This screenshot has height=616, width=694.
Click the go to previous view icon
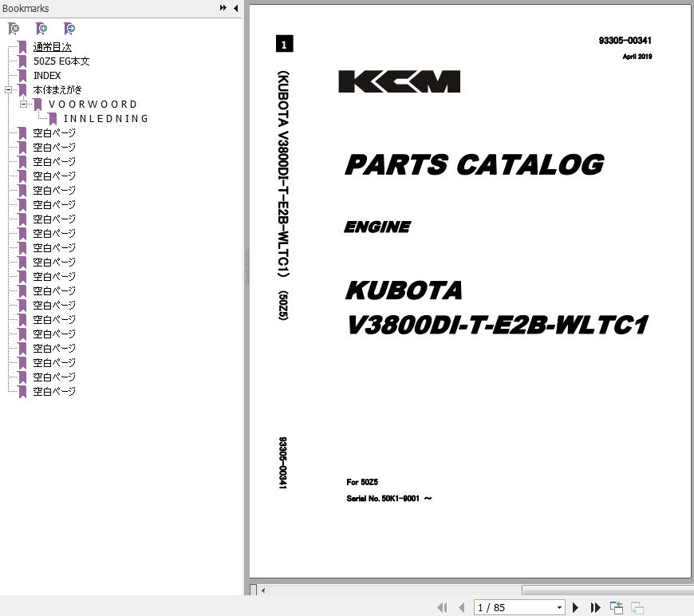pos(616,607)
